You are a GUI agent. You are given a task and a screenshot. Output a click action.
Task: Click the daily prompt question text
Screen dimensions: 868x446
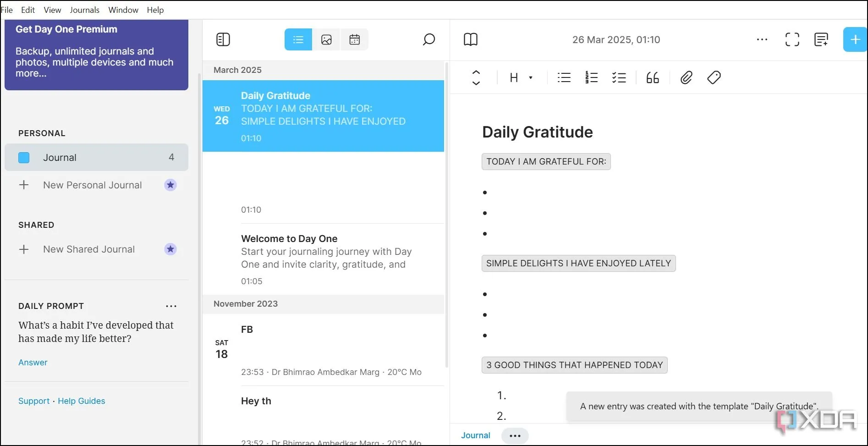[x=96, y=332]
